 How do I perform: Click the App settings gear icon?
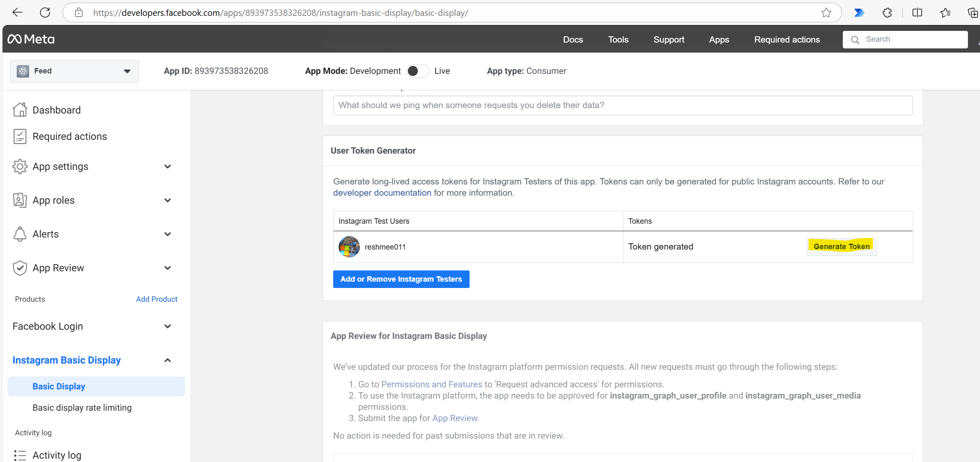tap(20, 167)
